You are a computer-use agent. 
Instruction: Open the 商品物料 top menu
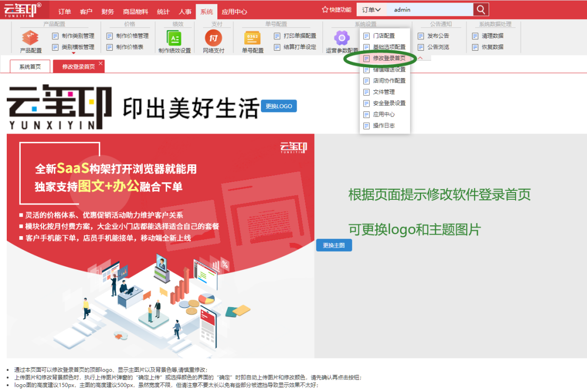[136, 11]
